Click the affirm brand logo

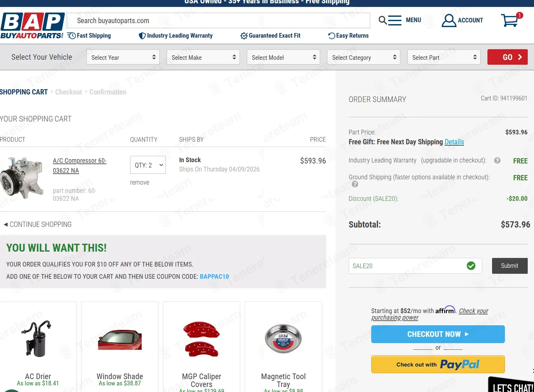tap(445, 310)
